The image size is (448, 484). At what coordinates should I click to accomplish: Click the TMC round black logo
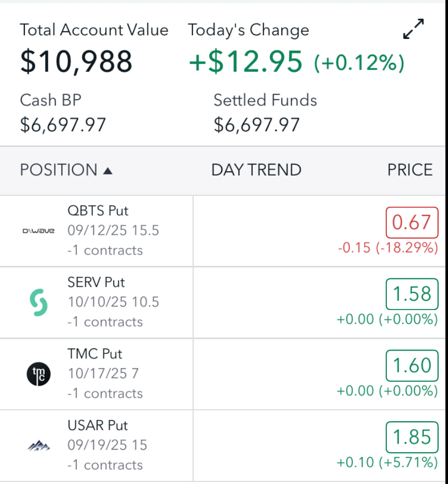[x=38, y=373]
